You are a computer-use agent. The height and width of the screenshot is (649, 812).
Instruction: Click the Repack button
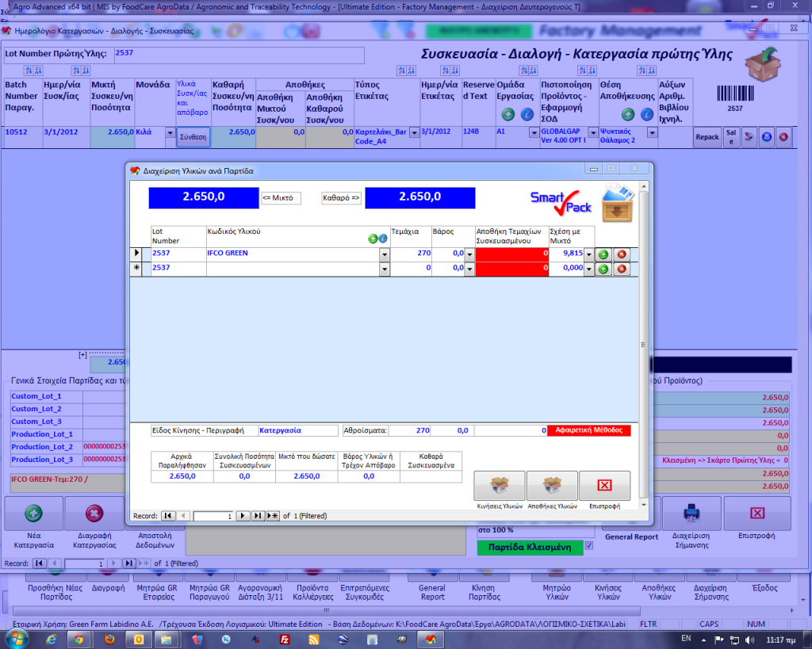[707, 137]
